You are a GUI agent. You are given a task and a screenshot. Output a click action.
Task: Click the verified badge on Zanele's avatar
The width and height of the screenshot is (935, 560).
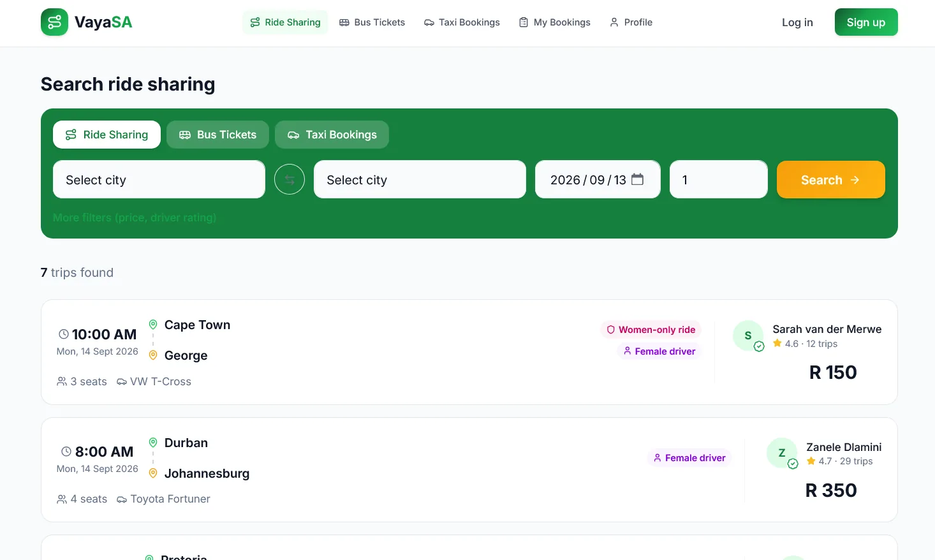(x=793, y=464)
